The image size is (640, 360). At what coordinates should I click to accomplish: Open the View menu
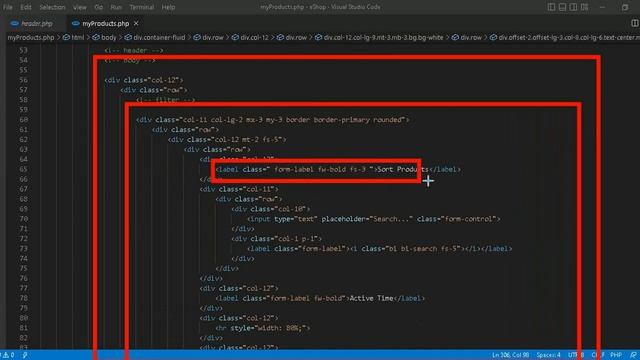pos(80,7)
